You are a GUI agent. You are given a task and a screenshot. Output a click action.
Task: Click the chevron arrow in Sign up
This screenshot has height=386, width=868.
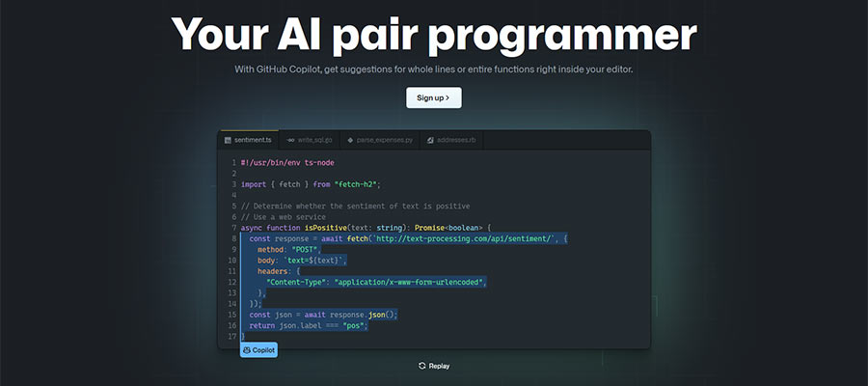click(x=448, y=97)
